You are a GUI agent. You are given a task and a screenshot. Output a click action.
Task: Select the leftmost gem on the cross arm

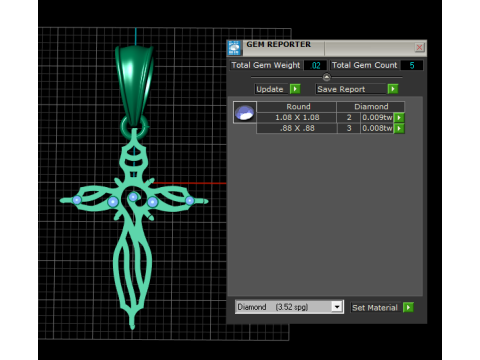[x=77, y=200]
